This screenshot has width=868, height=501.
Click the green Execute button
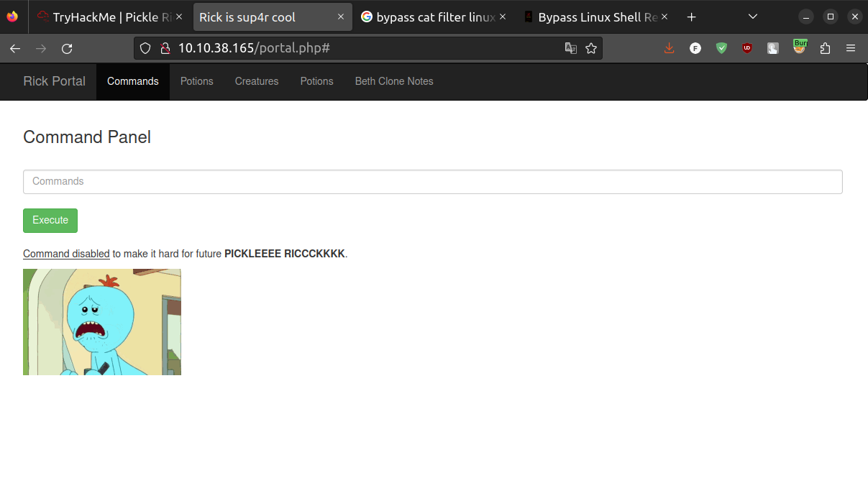[50, 221]
